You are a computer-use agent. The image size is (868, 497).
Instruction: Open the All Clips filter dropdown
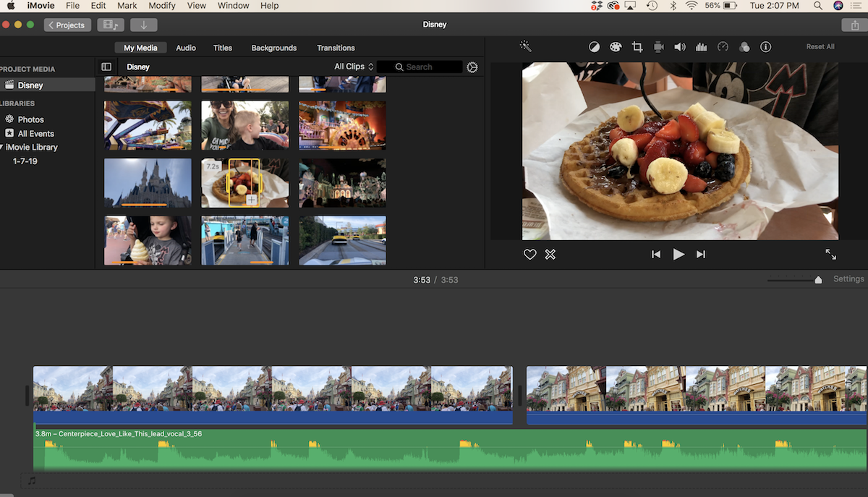pyautogui.click(x=354, y=67)
